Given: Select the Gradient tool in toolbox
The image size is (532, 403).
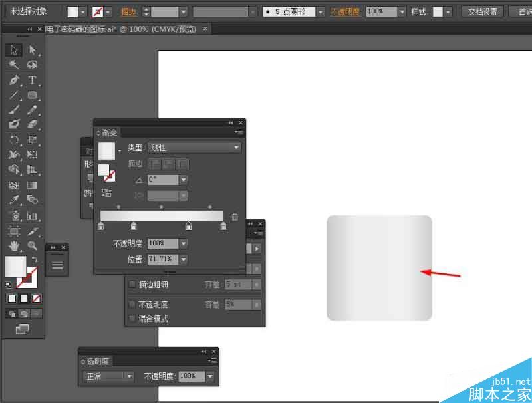Looking at the screenshot, I should (x=32, y=186).
